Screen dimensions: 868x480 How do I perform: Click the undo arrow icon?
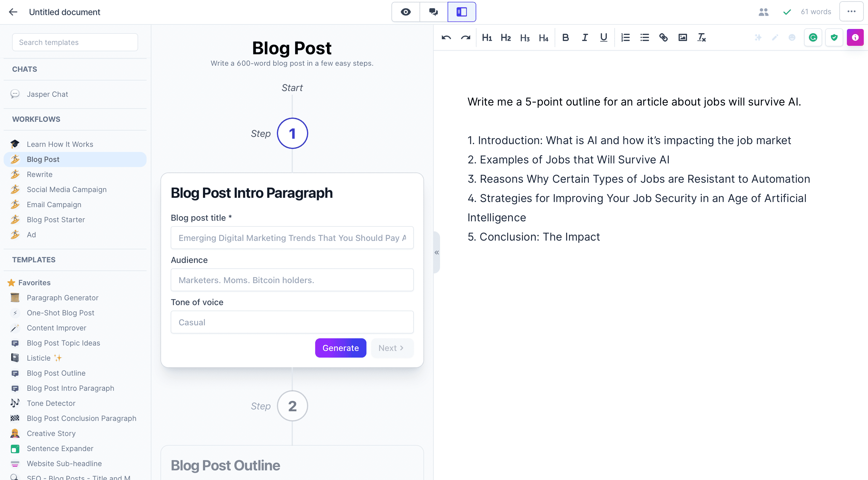(x=446, y=37)
